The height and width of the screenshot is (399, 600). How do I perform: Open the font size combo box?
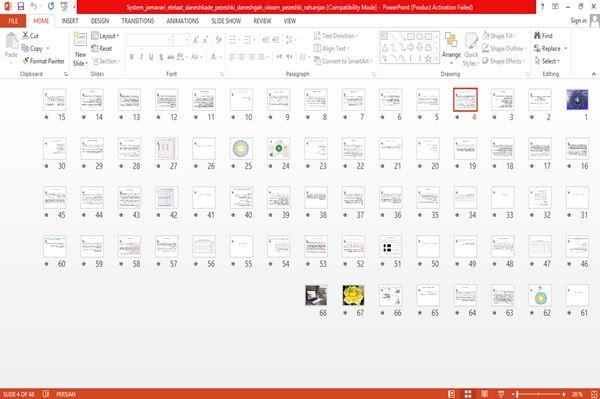181,40
